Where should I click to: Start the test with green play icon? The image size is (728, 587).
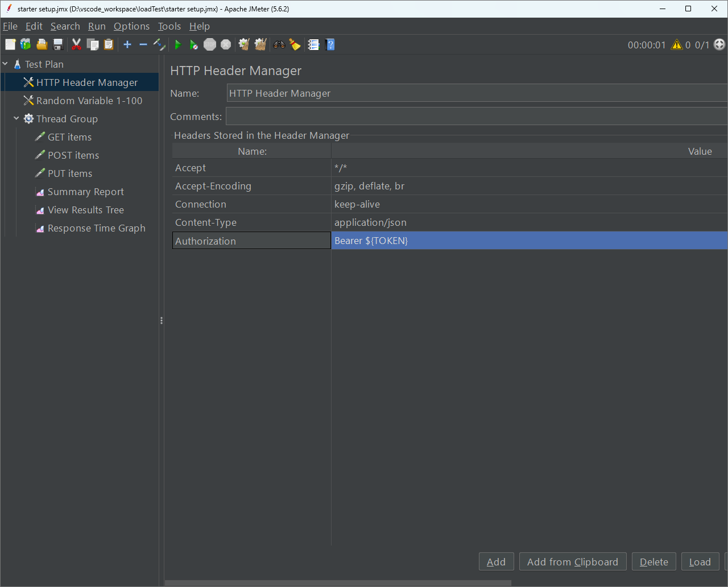point(178,44)
